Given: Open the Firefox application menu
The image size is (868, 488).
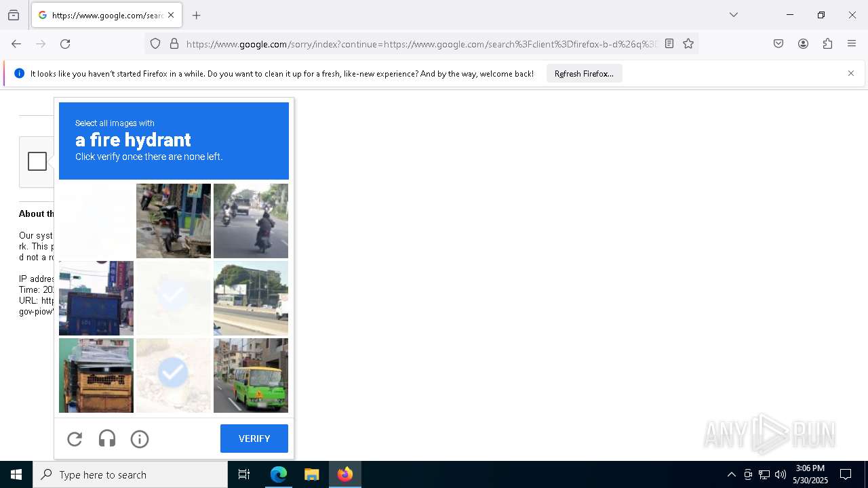Looking at the screenshot, I should pos(852,44).
